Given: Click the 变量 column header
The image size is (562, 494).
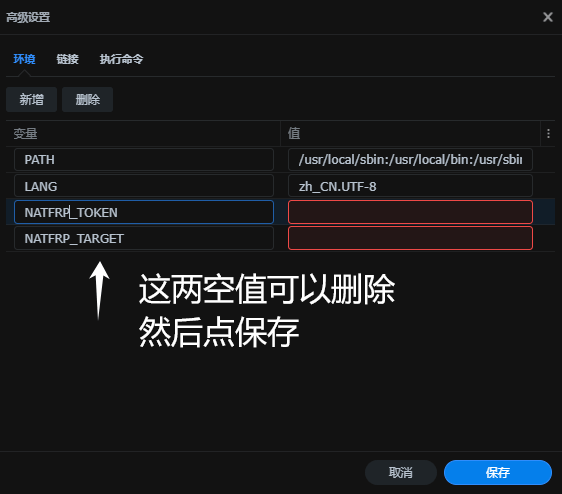Looking at the screenshot, I should point(25,134).
